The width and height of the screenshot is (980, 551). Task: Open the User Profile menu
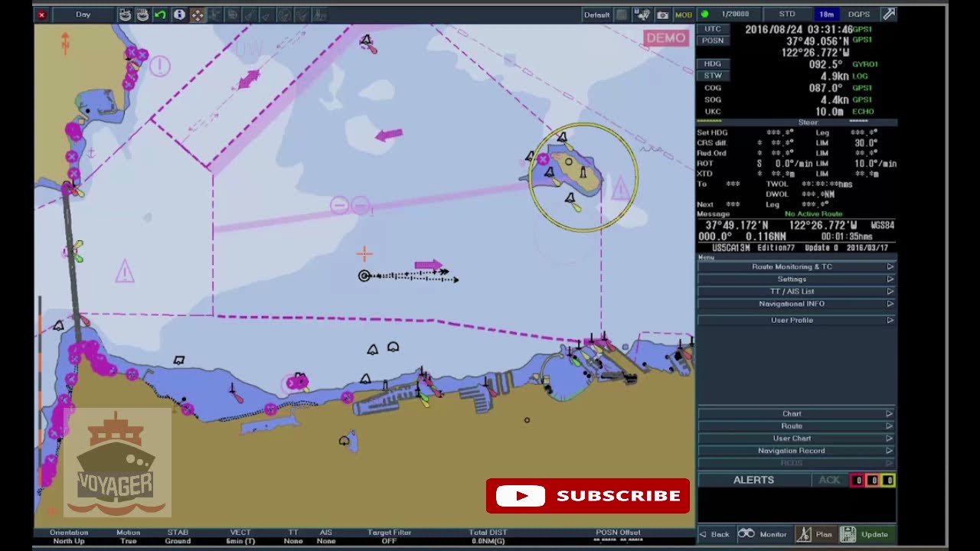(x=796, y=320)
